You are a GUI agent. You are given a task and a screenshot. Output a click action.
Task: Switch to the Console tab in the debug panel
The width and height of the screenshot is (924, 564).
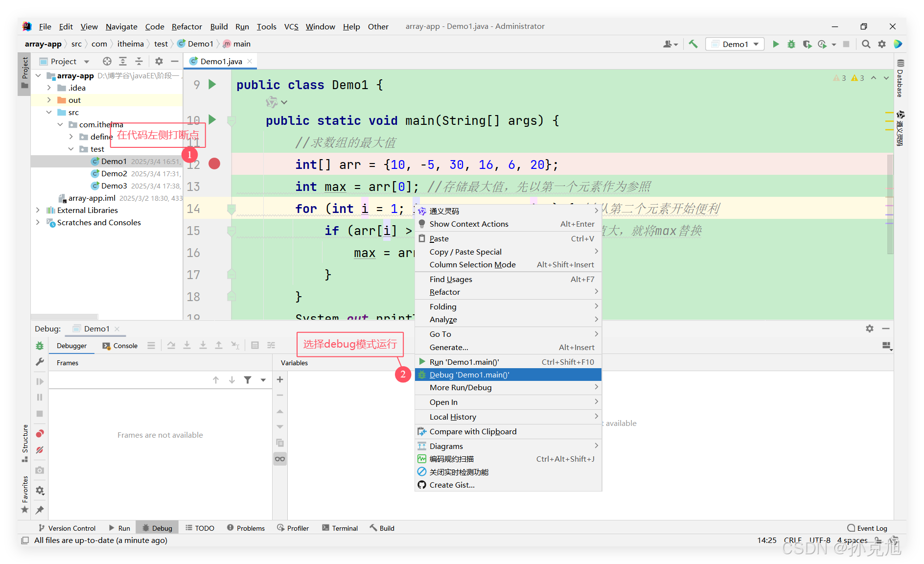[x=120, y=346]
